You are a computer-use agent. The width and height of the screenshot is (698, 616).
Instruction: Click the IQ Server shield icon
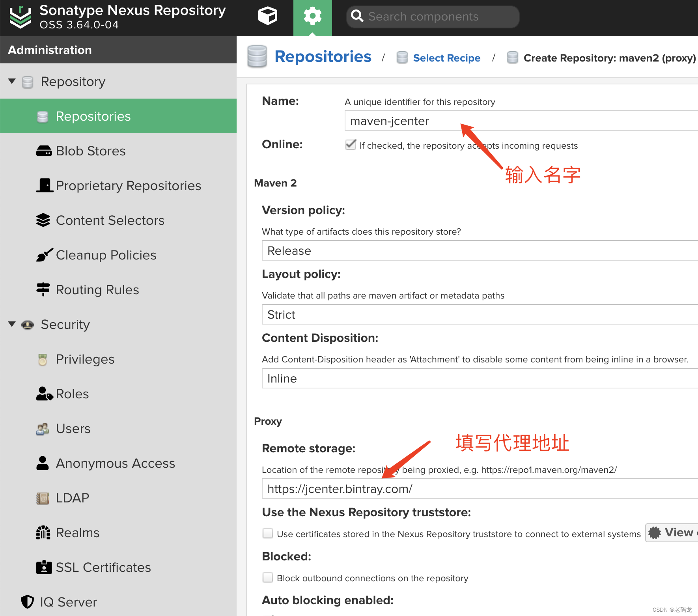(27, 602)
